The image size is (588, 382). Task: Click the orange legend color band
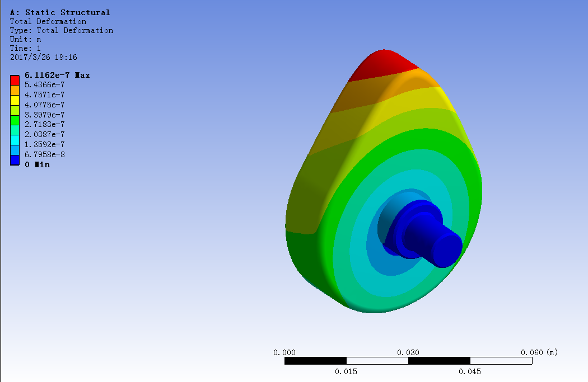pyautogui.click(x=15, y=90)
